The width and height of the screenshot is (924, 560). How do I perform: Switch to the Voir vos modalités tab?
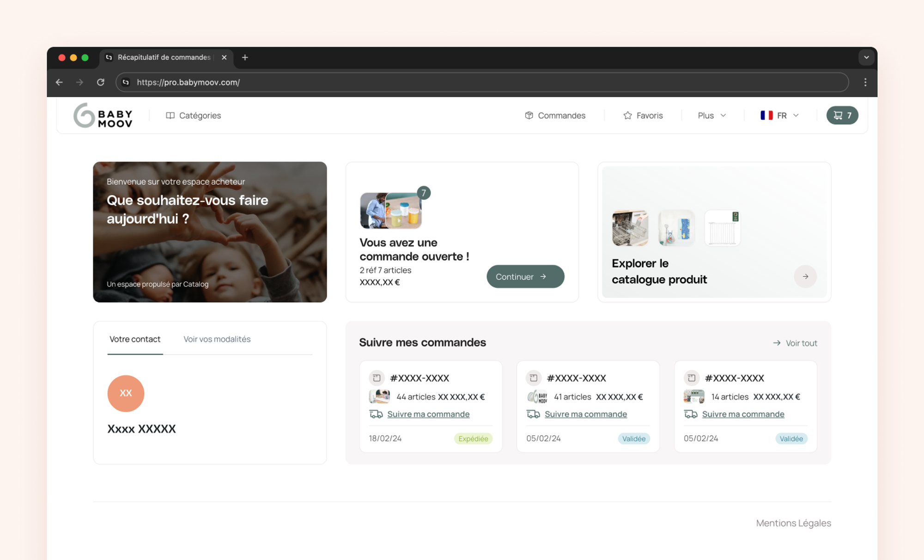(217, 339)
